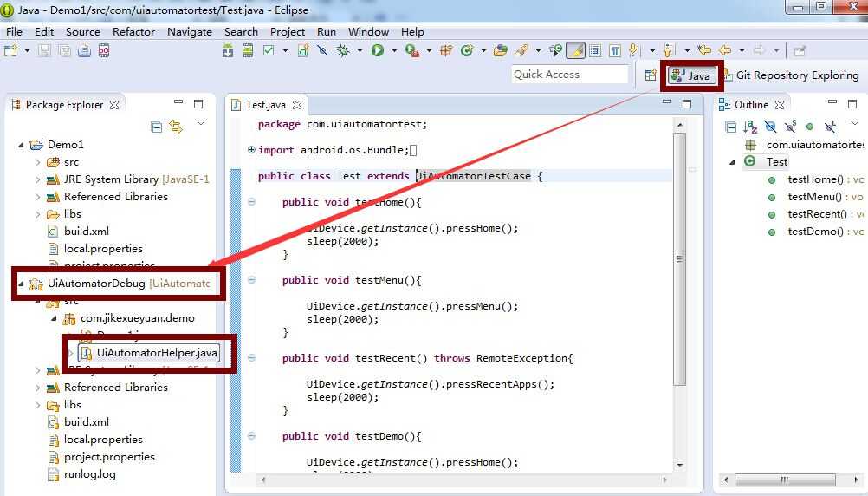Open the Navigate menu
Image resolution: width=868 pixels, height=496 pixels.
pos(190,31)
